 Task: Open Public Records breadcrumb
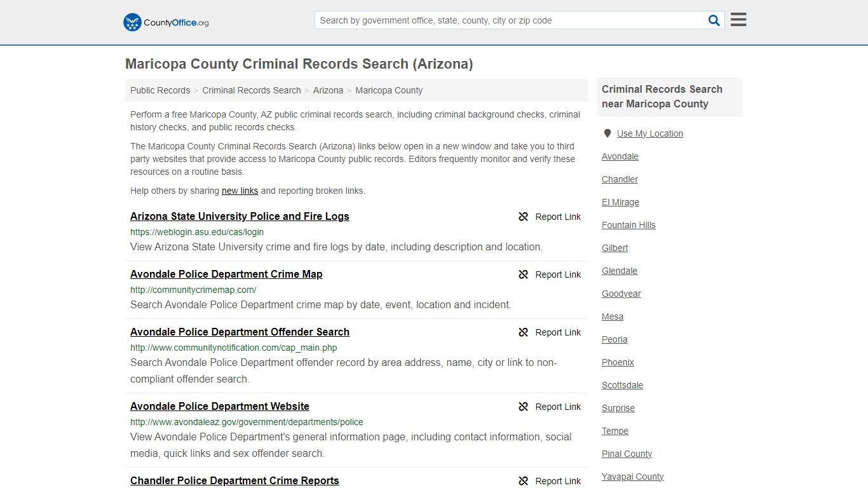pos(160,90)
